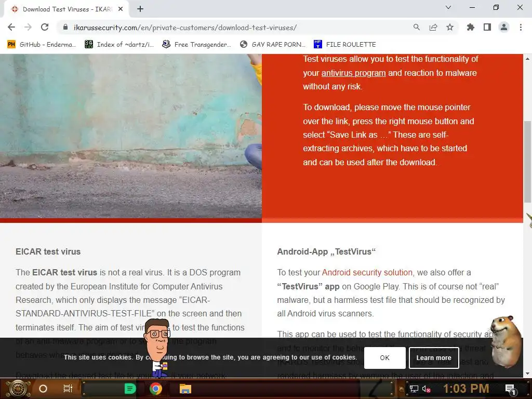Screen dimensions: 532x399
Task: Close the Download Test Viruses tab
Action: click(120, 9)
